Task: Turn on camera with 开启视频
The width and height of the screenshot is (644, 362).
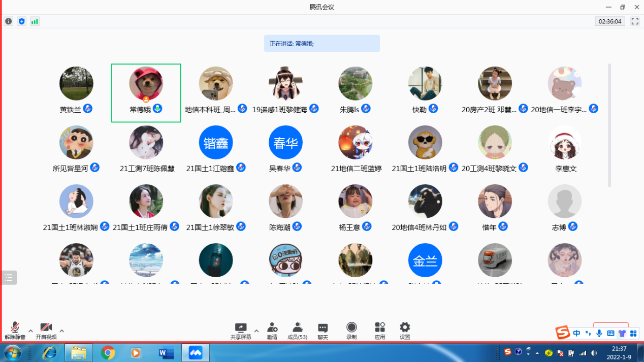Action: tap(46, 331)
